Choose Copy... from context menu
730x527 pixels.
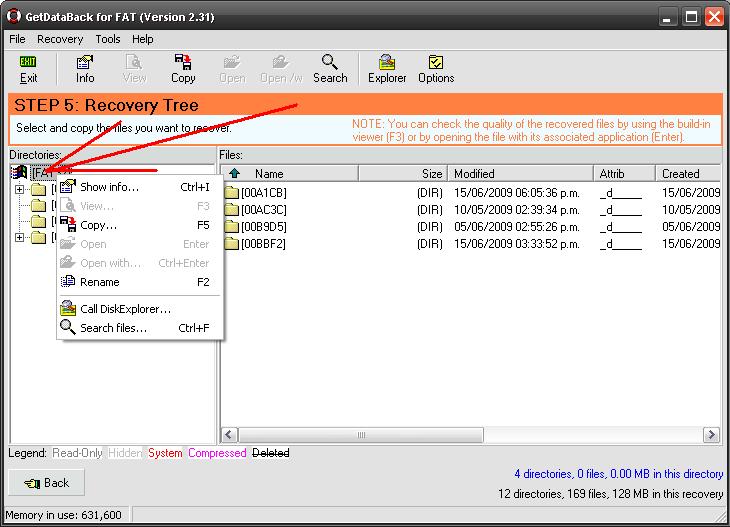pos(139,225)
